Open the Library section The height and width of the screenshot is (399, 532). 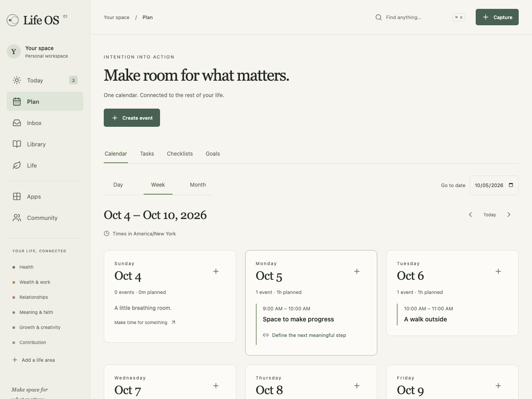click(x=45, y=144)
